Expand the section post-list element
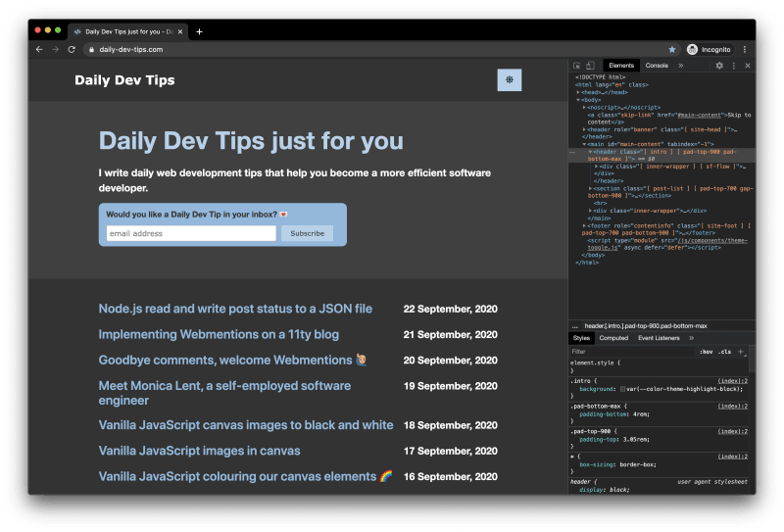 [x=590, y=188]
